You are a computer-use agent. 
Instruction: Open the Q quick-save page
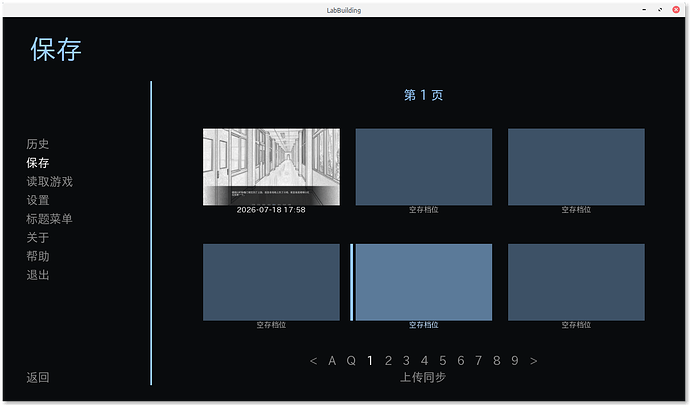click(x=351, y=361)
